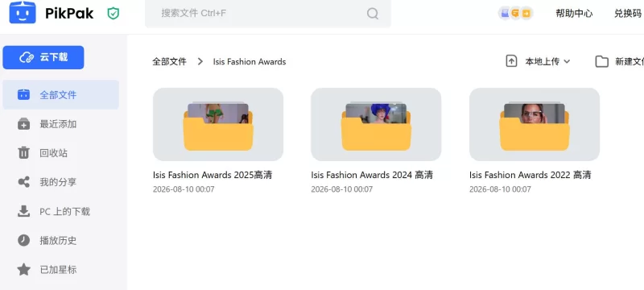This screenshot has width=644, height=290.
Task: Open the 兑换码 redeem code link
Action: [628, 14]
